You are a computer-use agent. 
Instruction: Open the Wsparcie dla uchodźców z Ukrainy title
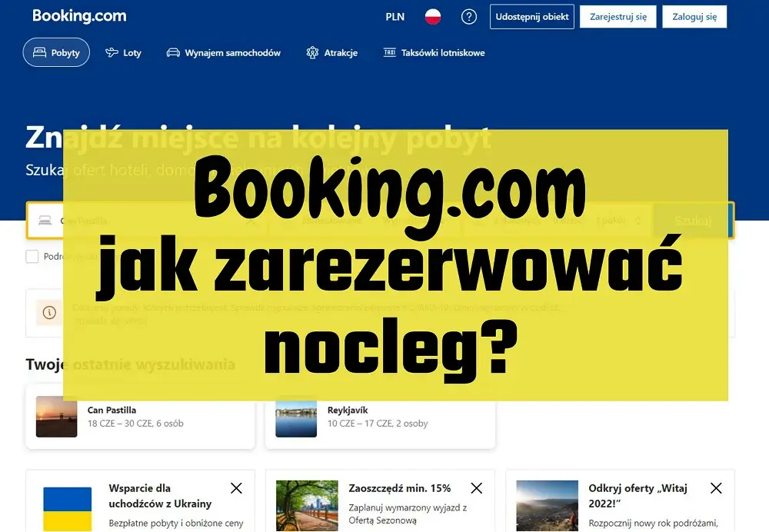pos(160,496)
